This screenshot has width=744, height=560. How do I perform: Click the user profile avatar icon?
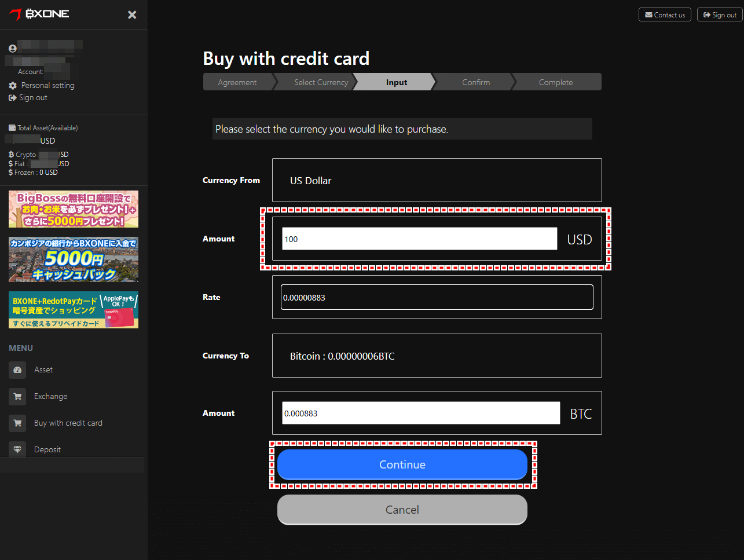13,49
